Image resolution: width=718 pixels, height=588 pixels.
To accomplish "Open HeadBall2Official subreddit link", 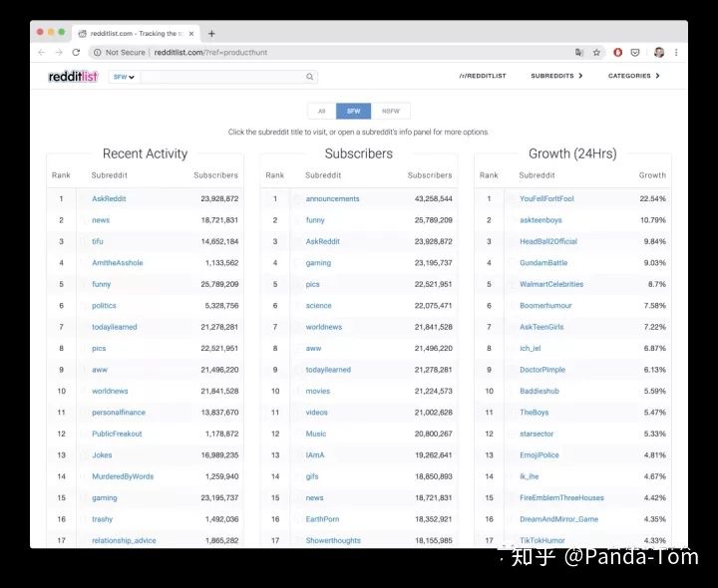I will [548, 241].
